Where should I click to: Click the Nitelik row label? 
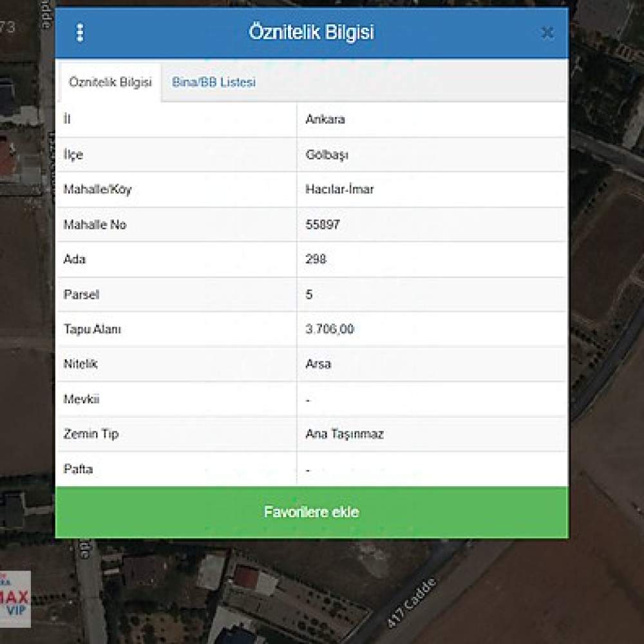(x=80, y=364)
